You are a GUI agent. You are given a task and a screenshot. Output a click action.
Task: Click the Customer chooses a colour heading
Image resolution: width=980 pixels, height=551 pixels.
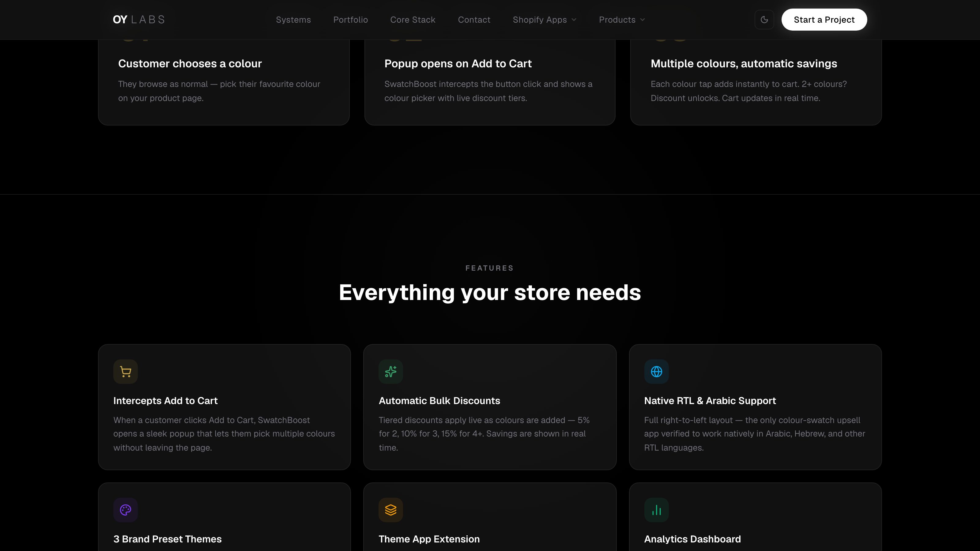pyautogui.click(x=190, y=63)
